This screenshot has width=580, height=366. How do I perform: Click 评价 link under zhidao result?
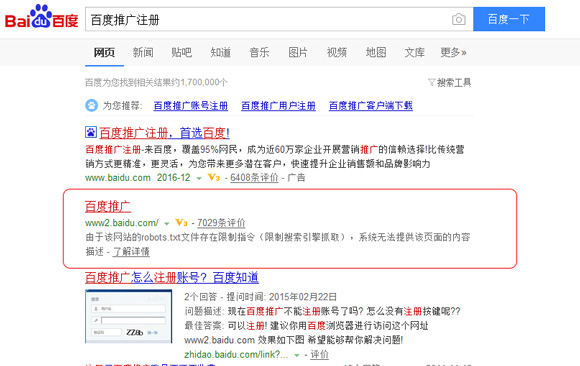coord(319,355)
